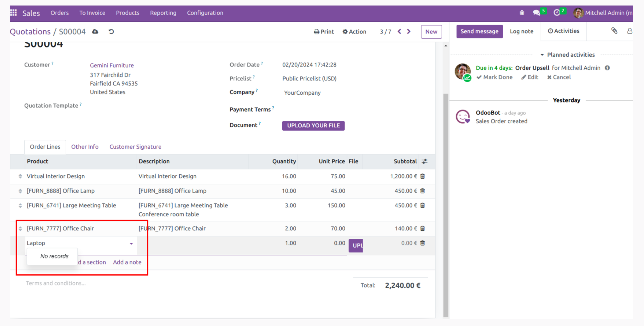The image size is (644, 326).
Task: Open the Configuration menu
Action: point(205,13)
